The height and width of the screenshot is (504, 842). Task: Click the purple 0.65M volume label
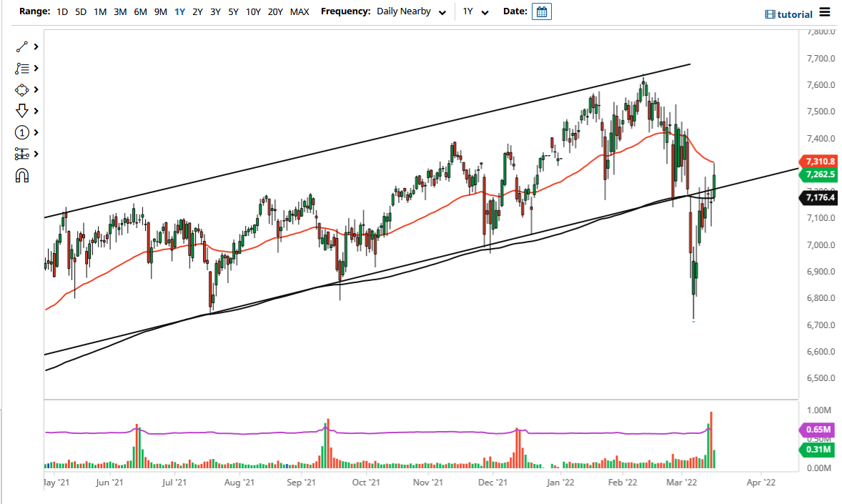click(816, 430)
